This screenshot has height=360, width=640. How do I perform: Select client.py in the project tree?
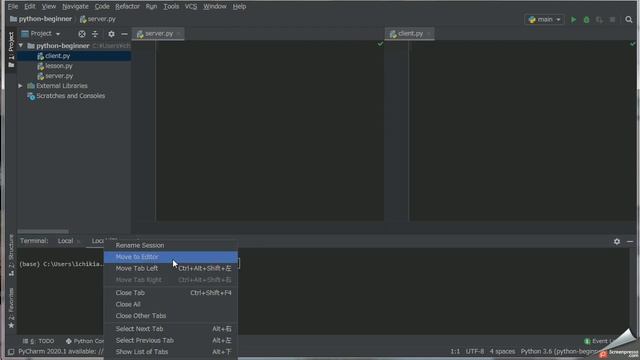pos(58,56)
